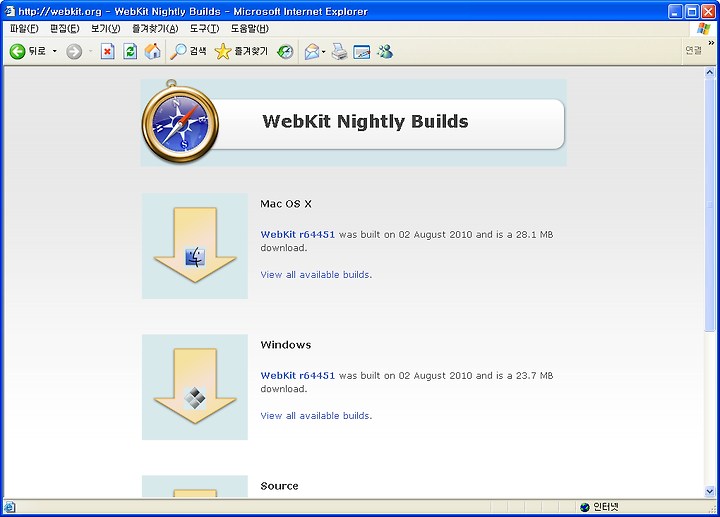Image resolution: width=720 pixels, height=517 pixels.
Task: Click the Source download arrow image
Action: pyautogui.click(x=195, y=486)
